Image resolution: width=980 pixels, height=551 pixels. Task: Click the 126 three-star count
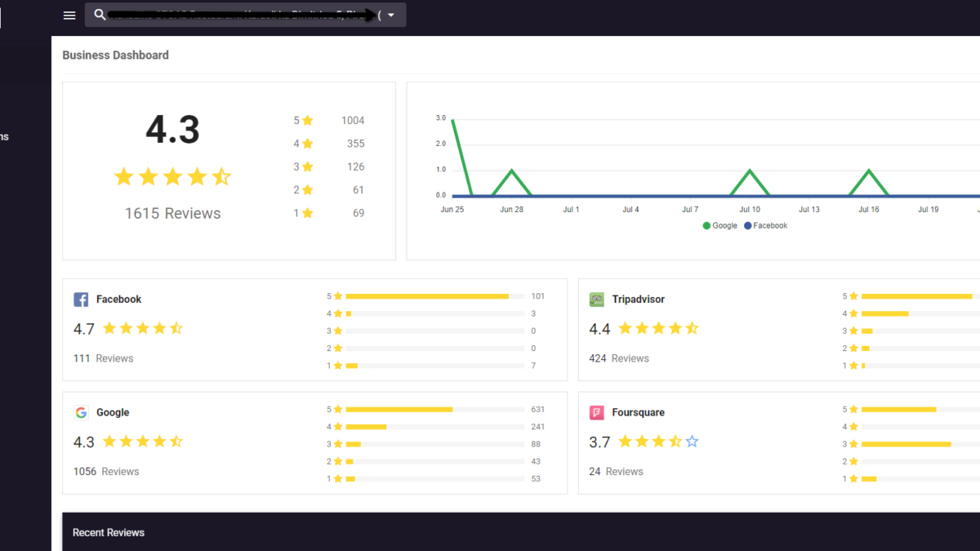tap(355, 167)
